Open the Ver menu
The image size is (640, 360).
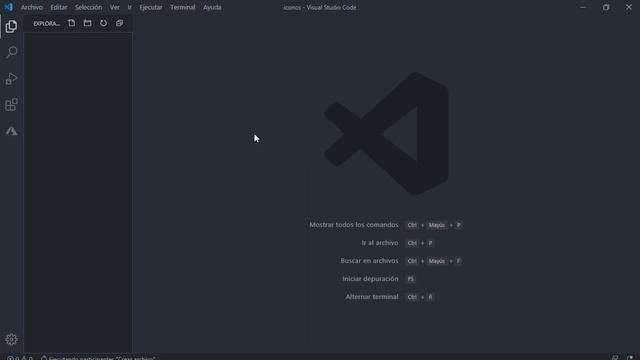click(115, 7)
